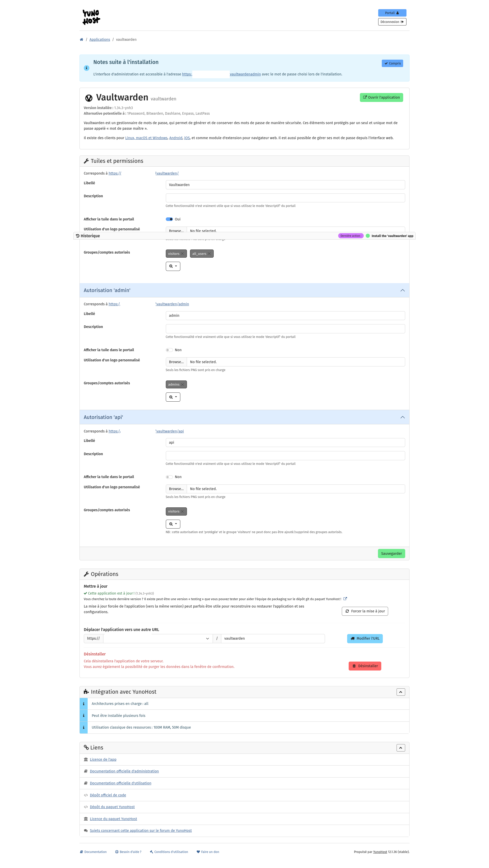Screen dimensions: 489x868
Task: Enable admin tile display in portal
Action: click(x=169, y=350)
